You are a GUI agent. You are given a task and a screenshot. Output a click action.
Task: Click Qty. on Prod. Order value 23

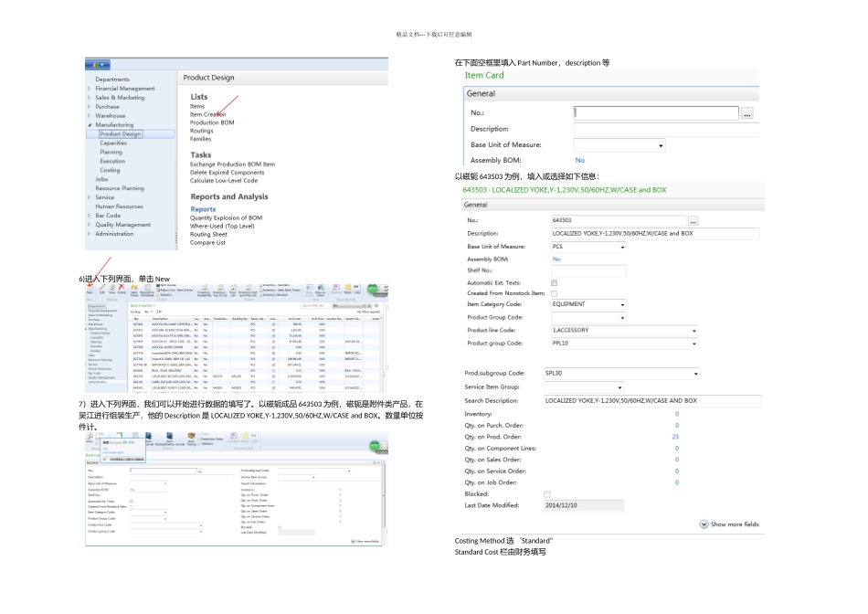(x=675, y=437)
